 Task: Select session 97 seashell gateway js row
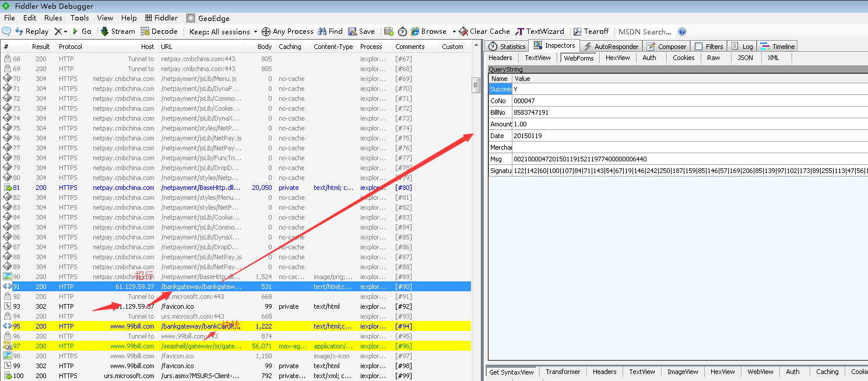pyautogui.click(x=236, y=346)
